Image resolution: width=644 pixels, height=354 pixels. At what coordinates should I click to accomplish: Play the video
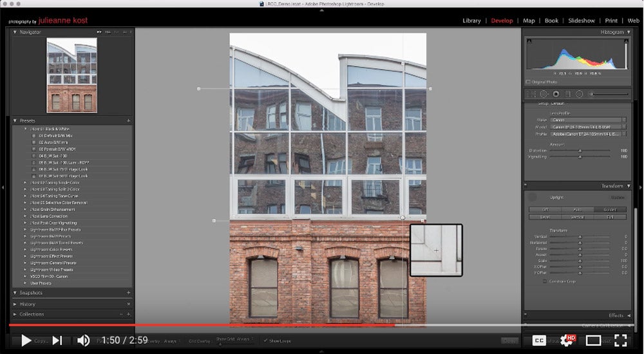coord(26,340)
